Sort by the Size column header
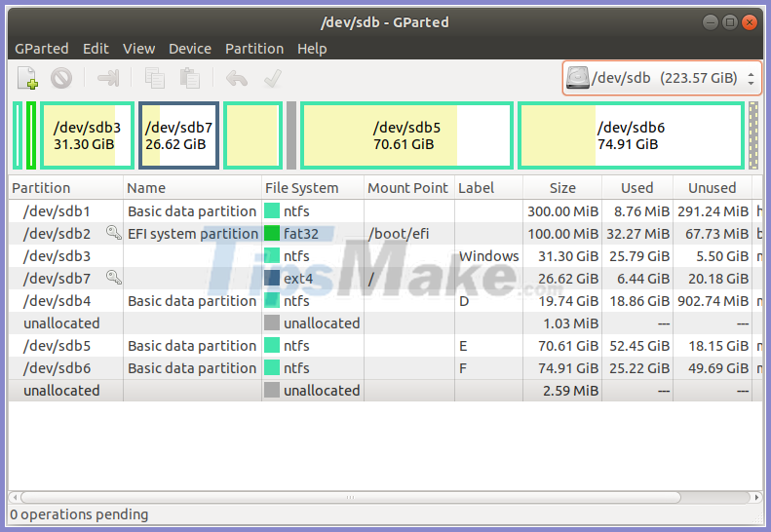Viewport: 771px width, 532px height. (562, 188)
